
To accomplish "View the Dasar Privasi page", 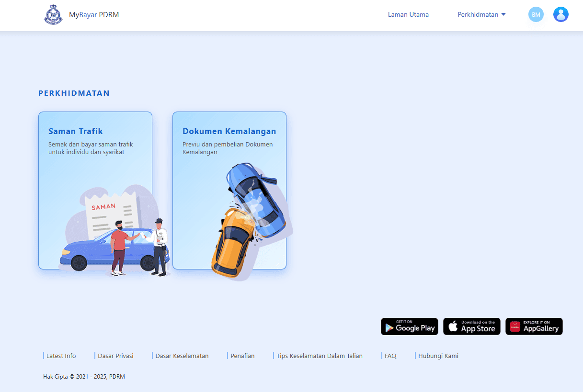I will point(115,356).
